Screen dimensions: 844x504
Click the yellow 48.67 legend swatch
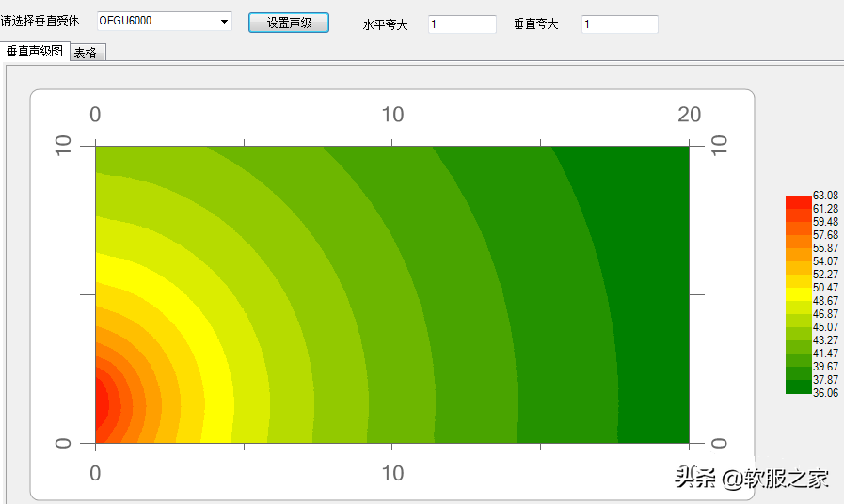click(798, 294)
